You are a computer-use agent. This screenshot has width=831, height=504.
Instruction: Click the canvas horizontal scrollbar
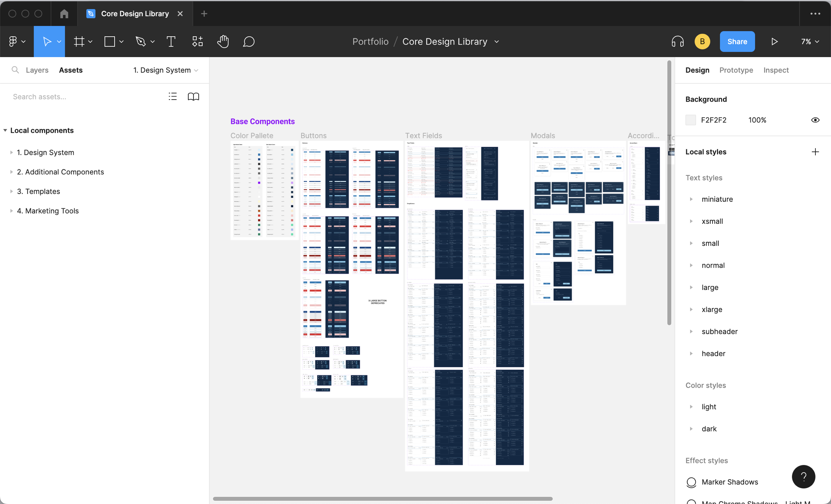[383, 499]
